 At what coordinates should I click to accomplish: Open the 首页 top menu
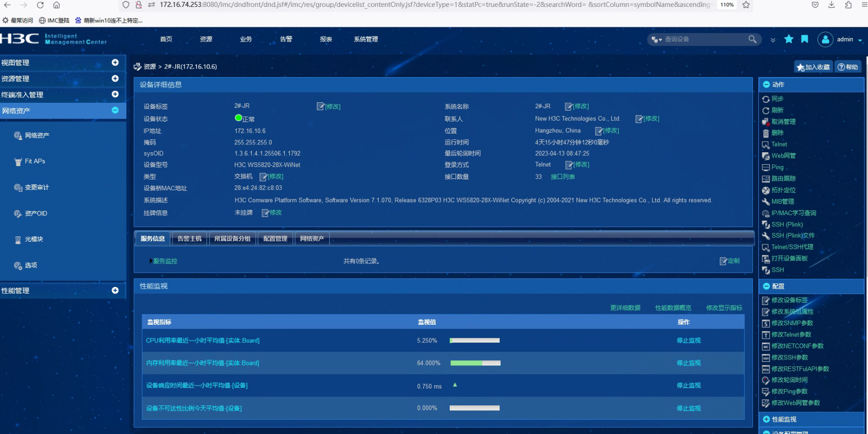tap(166, 39)
